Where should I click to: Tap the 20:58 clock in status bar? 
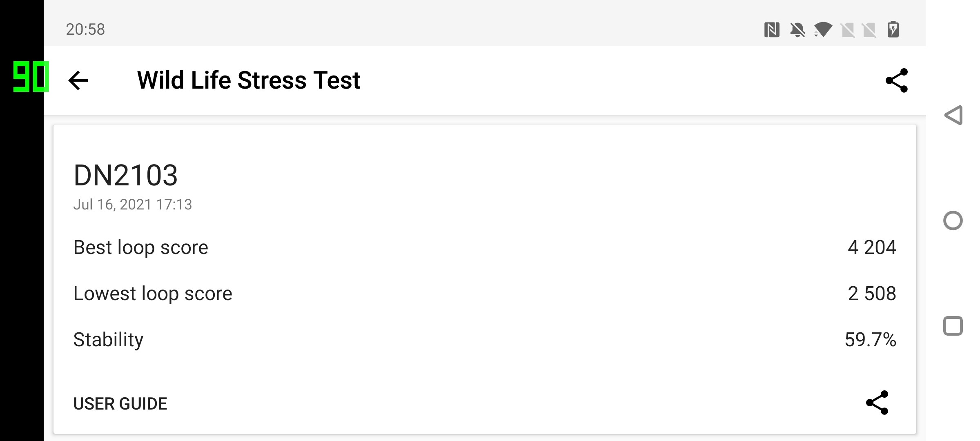(85, 30)
